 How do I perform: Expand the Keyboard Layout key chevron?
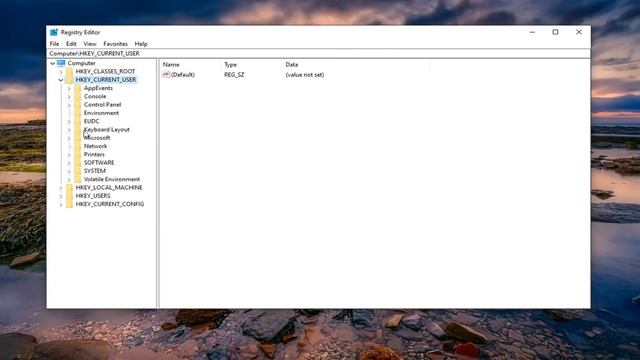tap(69, 130)
